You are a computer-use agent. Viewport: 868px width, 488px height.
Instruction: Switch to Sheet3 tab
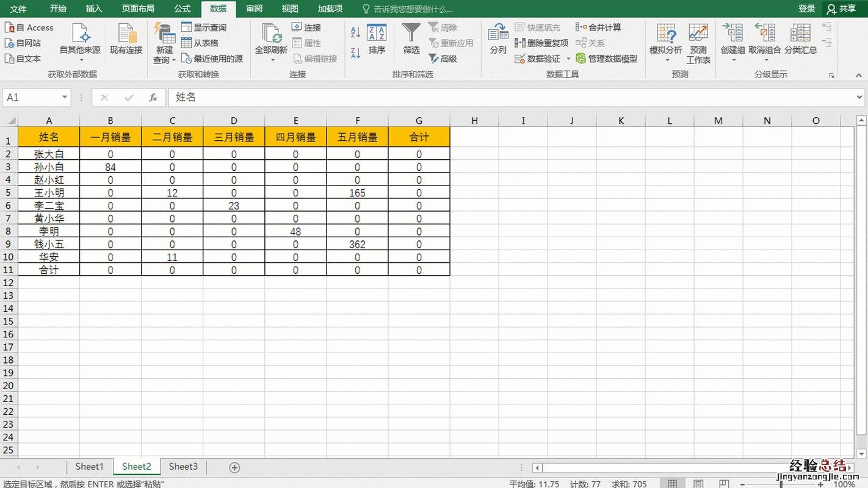coord(183,467)
